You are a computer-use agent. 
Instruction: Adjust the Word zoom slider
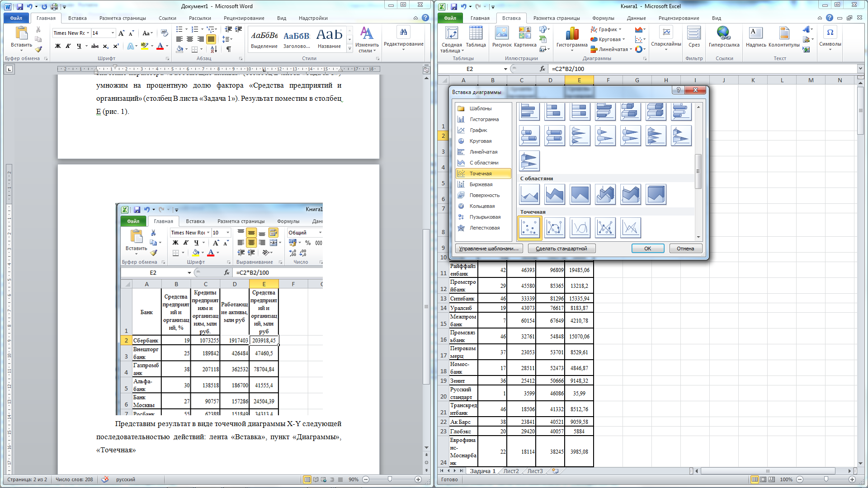coord(390,479)
